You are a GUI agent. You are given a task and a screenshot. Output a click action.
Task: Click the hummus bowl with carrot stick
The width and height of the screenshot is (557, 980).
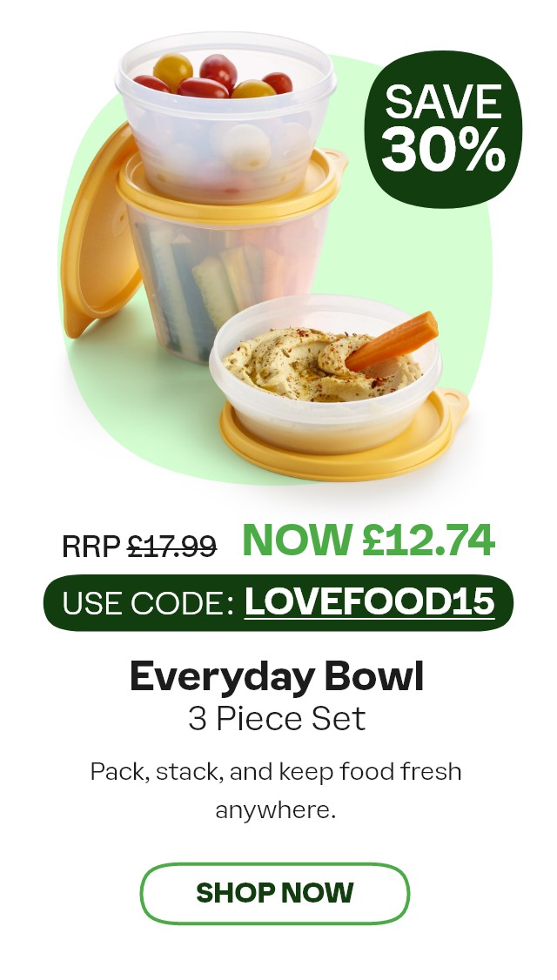point(325,373)
